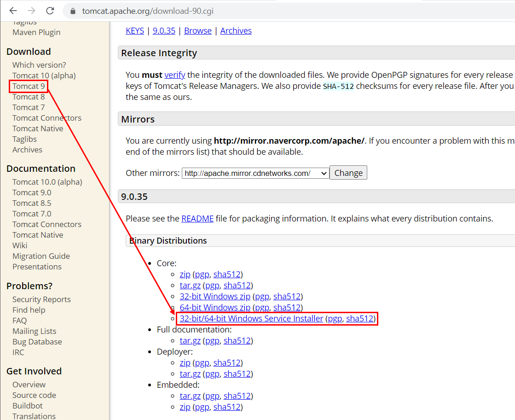Open the Archives link in header row

point(236,30)
